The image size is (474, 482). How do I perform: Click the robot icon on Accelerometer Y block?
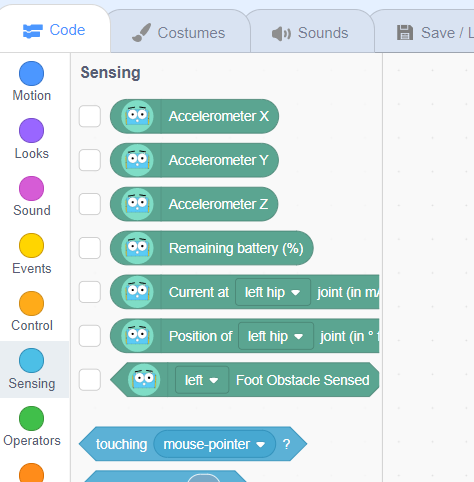[x=137, y=160]
